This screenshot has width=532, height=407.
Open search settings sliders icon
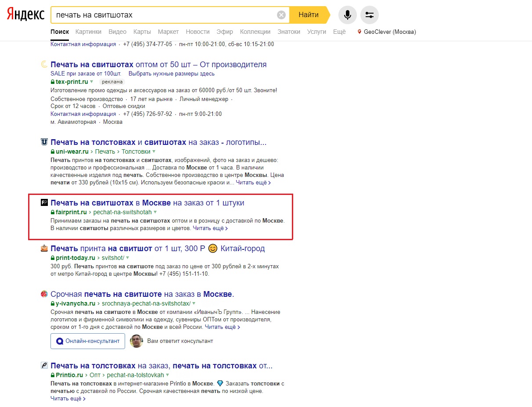click(x=370, y=15)
